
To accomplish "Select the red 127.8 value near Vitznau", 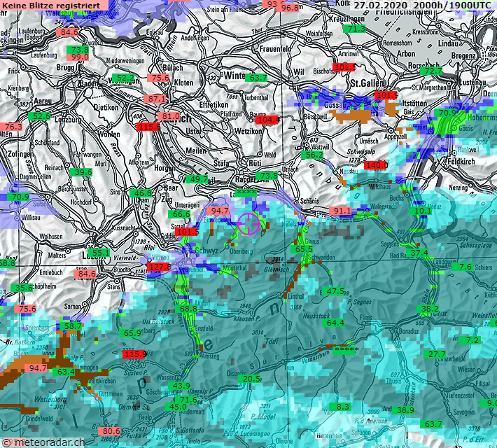I will tap(160, 267).
